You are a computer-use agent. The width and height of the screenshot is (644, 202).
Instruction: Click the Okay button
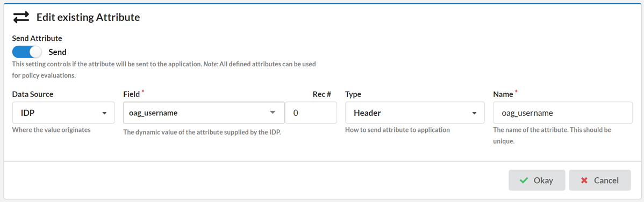(537, 180)
